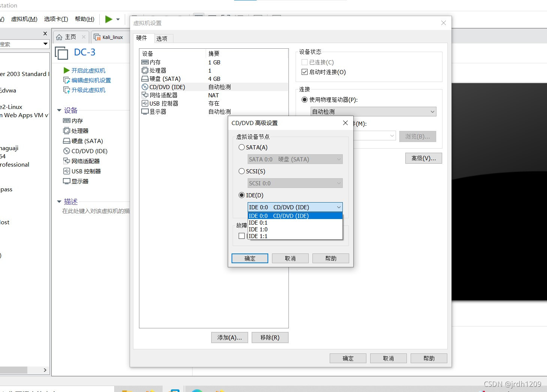Click the library search input field
The image size is (547, 392).
click(x=21, y=44)
